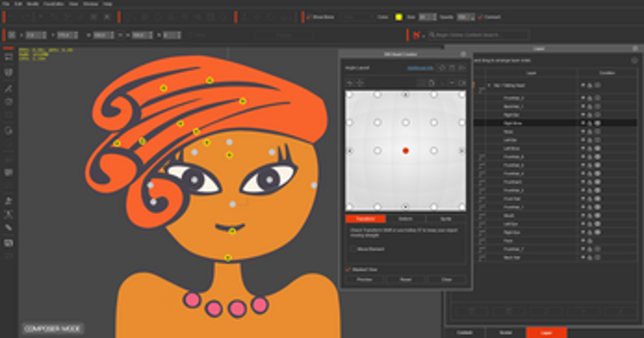Switch to the Deform tab
Image resolution: width=644 pixels, height=338 pixels.
point(406,219)
